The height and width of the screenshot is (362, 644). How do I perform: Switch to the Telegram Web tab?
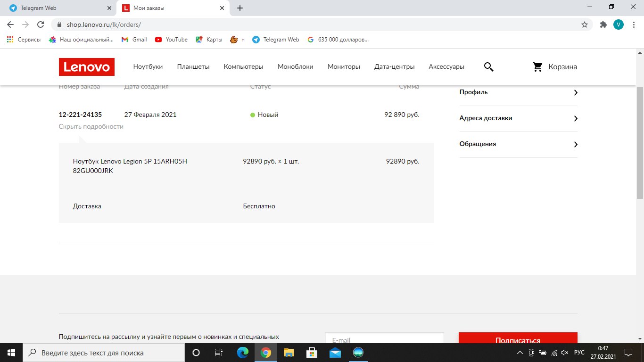pyautogui.click(x=60, y=8)
